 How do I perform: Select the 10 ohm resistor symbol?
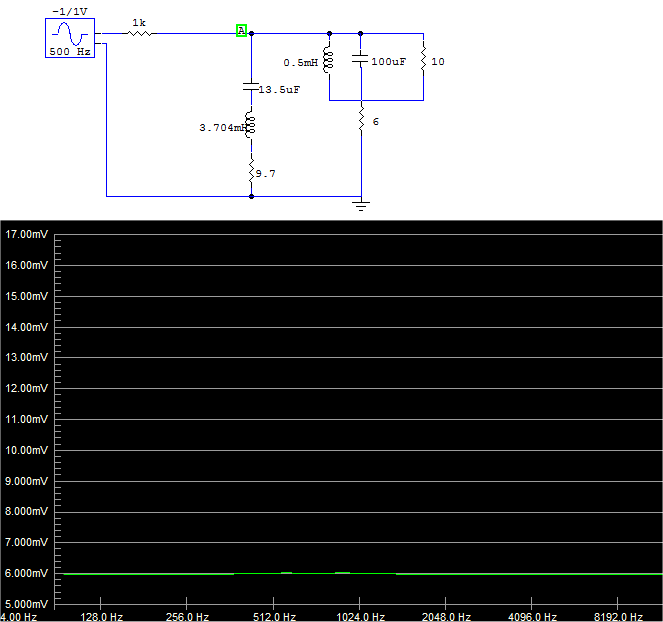coord(423,60)
